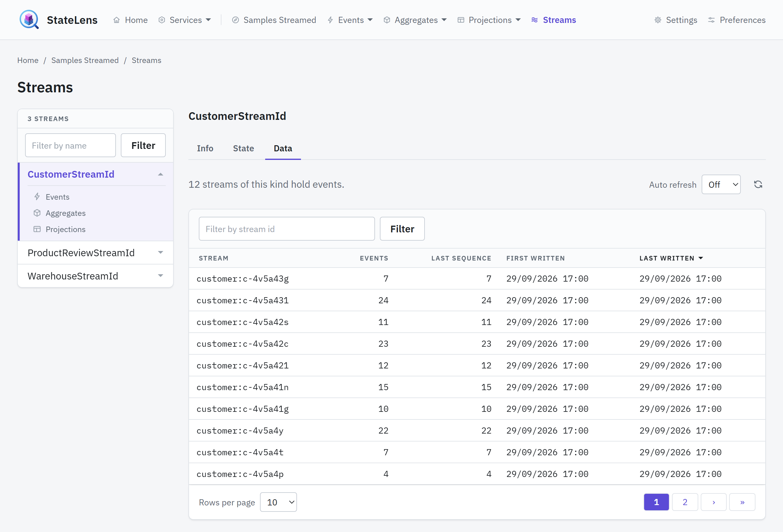Click the table icon in sidebar Projections

pyautogui.click(x=37, y=229)
